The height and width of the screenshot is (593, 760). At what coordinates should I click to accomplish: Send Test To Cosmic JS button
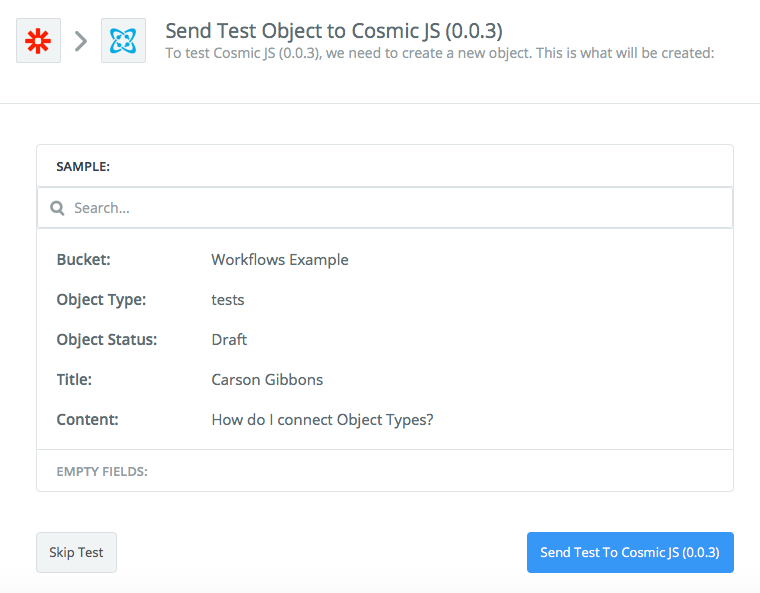[630, 552]
